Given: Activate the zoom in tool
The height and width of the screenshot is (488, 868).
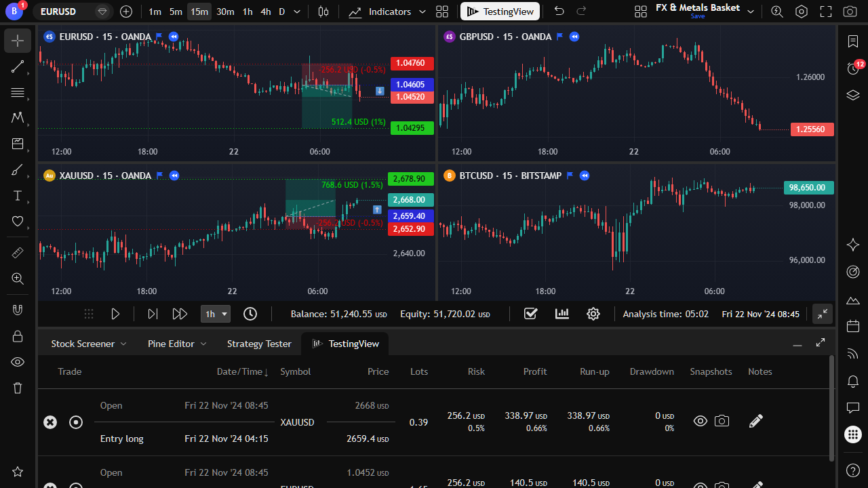Looking at the screenshot, I should click(x=18, y=279).
